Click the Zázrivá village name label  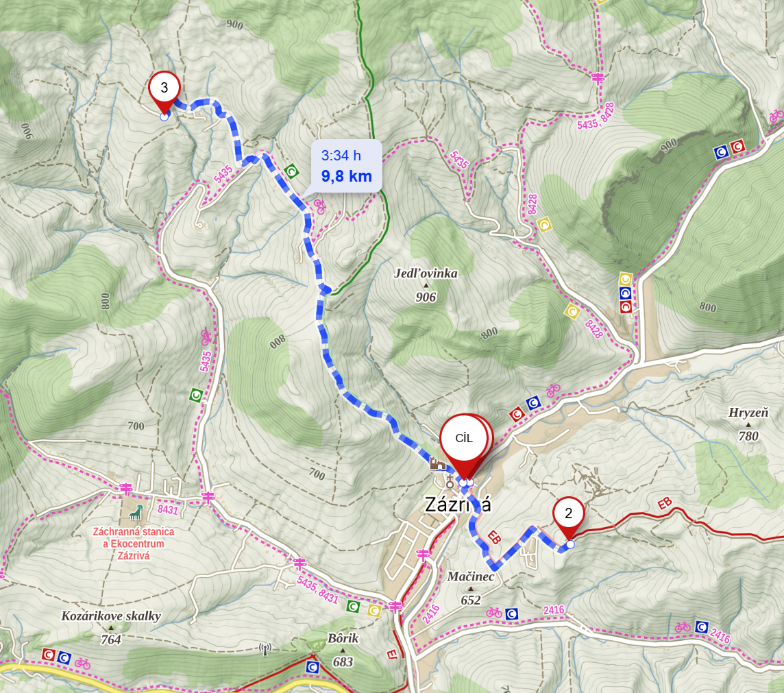458,504
